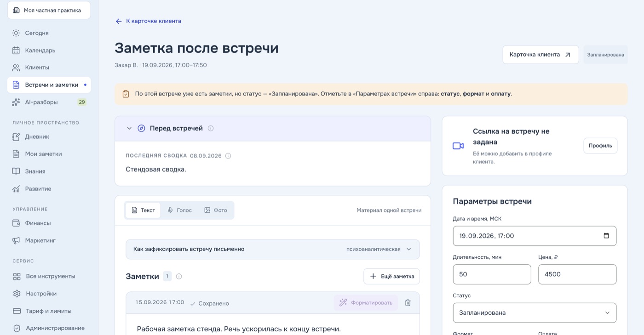Viewport: 644px width, 335px height.
Task: Click the «Стендовая сводка.» summary text
Action: [x=156, y=170]
